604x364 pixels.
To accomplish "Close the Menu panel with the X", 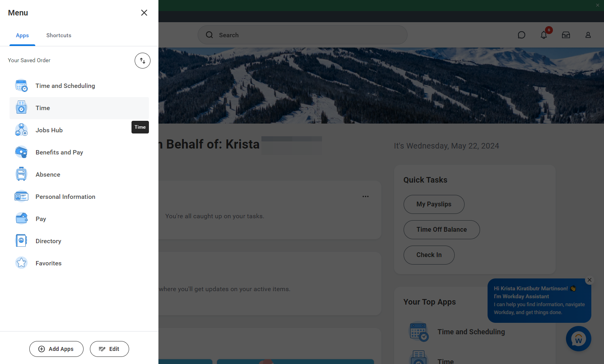I will [144, 13].
